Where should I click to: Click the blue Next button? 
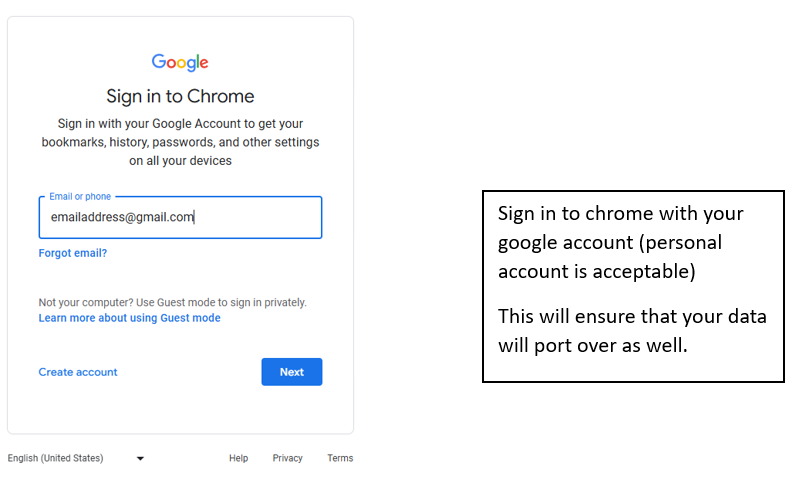coord(292,372)
